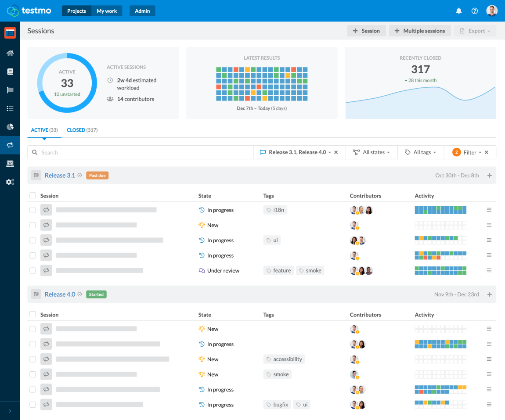Click the bugfix tag

tap(277, 405)
